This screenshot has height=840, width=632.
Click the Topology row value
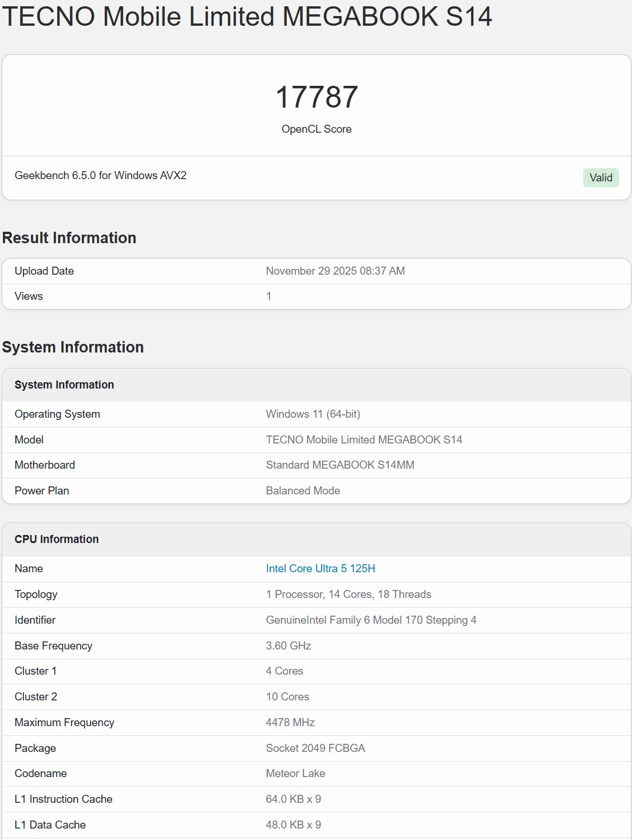pos(348,594)
